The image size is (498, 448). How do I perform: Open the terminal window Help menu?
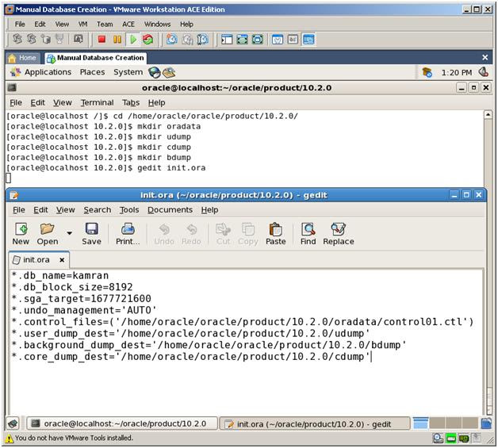pos(156,102)
